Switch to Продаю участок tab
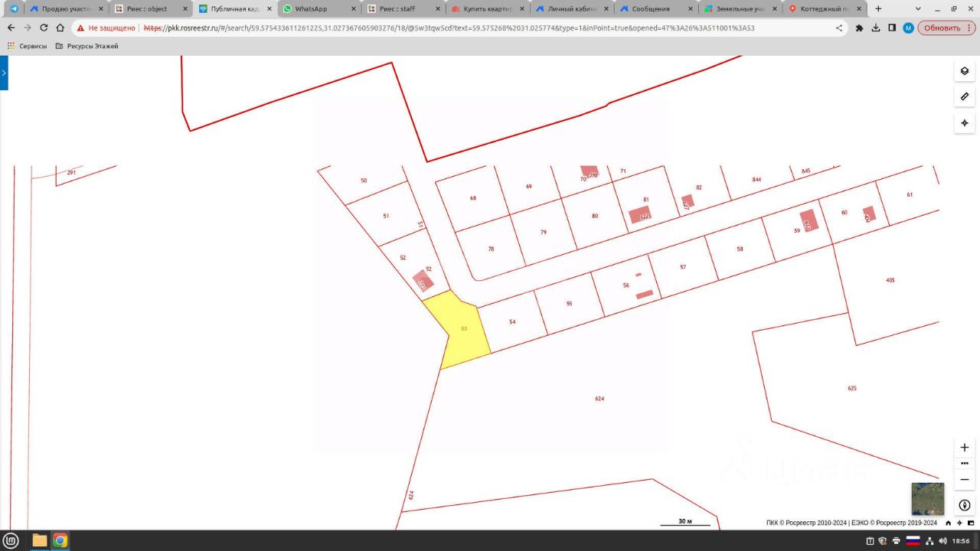 [x=66, y=9]
